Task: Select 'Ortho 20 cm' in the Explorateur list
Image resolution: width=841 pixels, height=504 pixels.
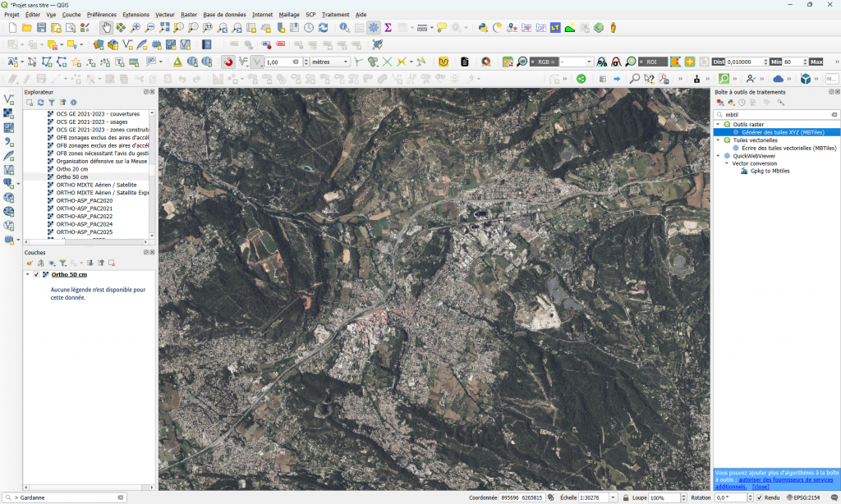Action: tap(72, 169)
